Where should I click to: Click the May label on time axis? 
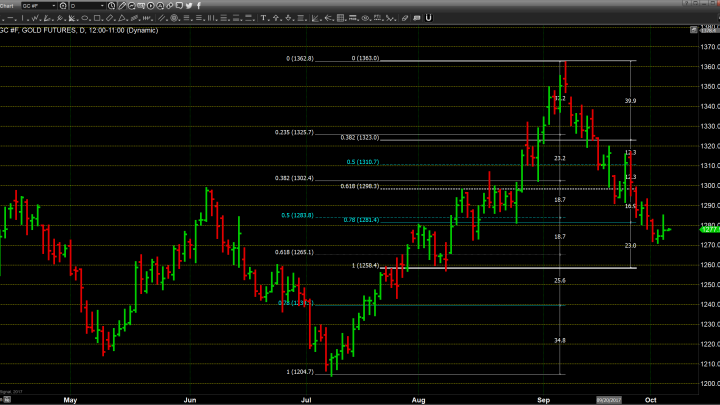point(70,400)
